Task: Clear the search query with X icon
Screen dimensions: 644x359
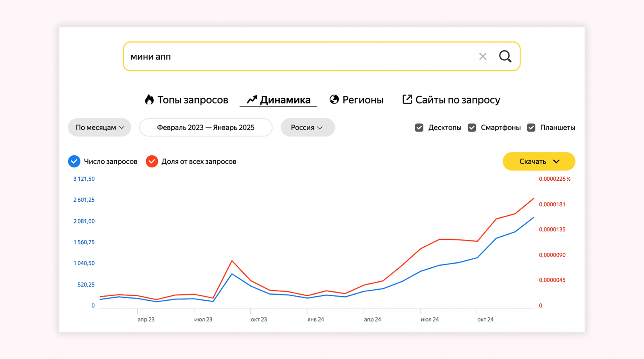Action: click(x=483, y=56)
